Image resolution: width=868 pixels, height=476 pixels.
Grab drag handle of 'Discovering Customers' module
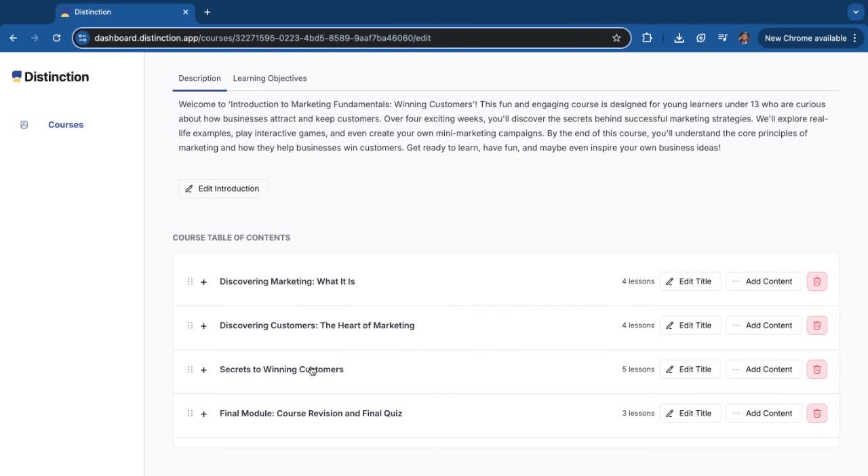click(x=190, y=325)
